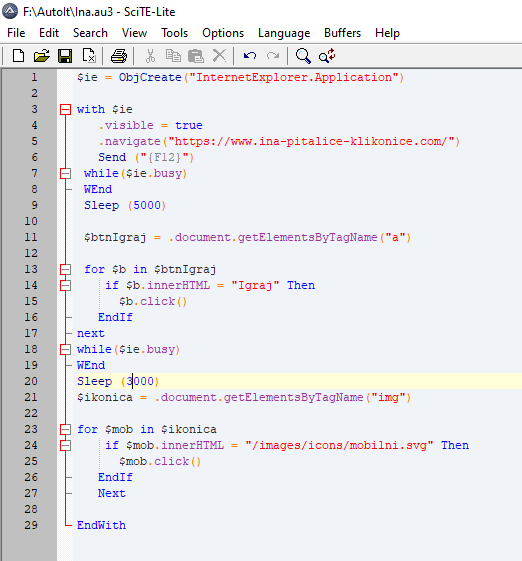Open the Replace tool icon

pyautogui.click(x=327, y=56)
